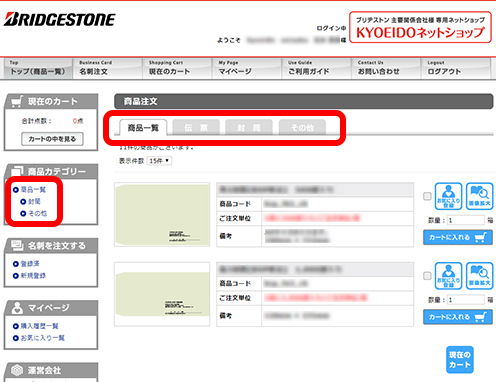Image resolution: width=496 pixels, height=382 pixels.
Task: Open 現在のカート Shopping Cart menu
Action: coord(177,68)
